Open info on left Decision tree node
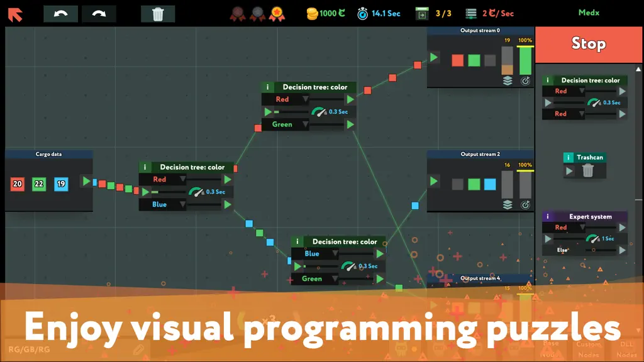Image resolution: width=644 pixels, height=362 pixels. click(x=145, y=167)
